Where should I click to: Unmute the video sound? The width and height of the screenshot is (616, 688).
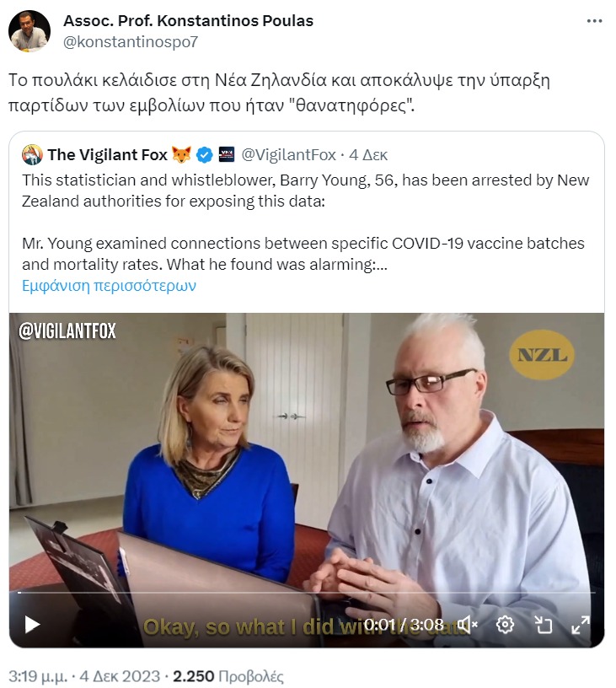pos(468,624)
